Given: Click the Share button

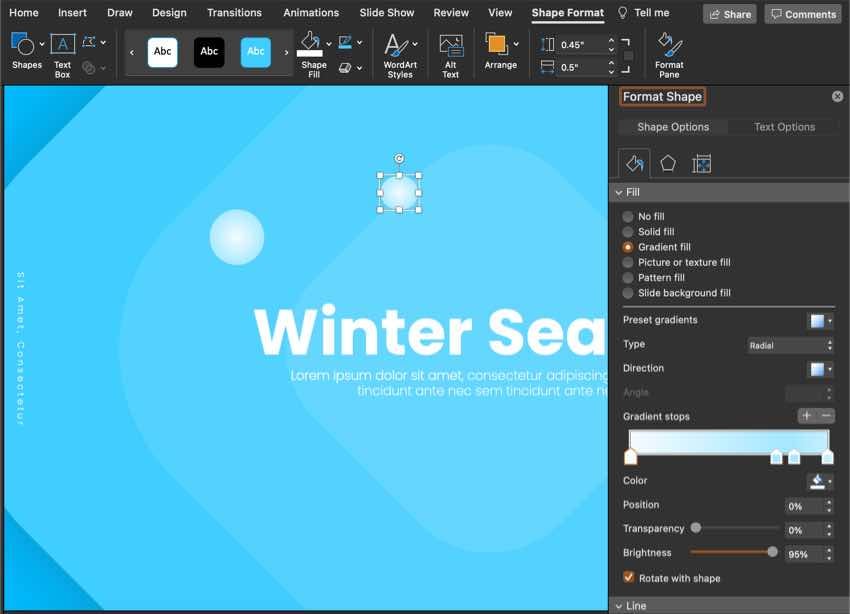Looking at the screenshot, I should click(x=729, y=14).
